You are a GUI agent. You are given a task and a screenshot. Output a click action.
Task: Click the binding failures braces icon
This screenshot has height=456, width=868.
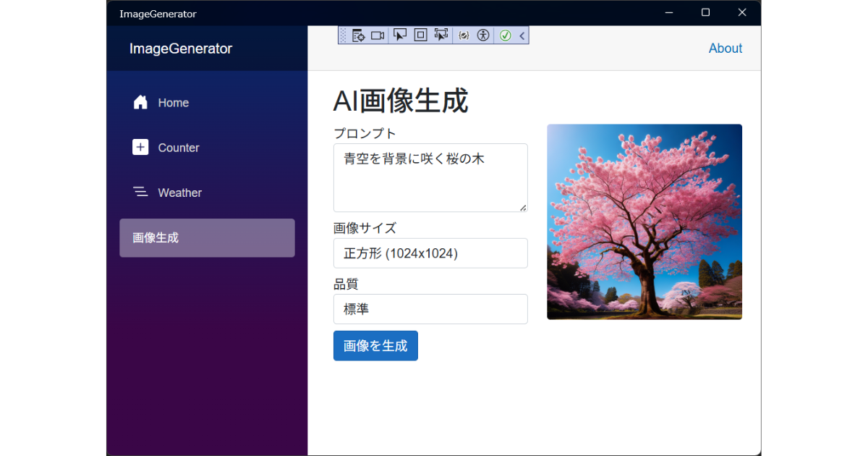(464, 35)
